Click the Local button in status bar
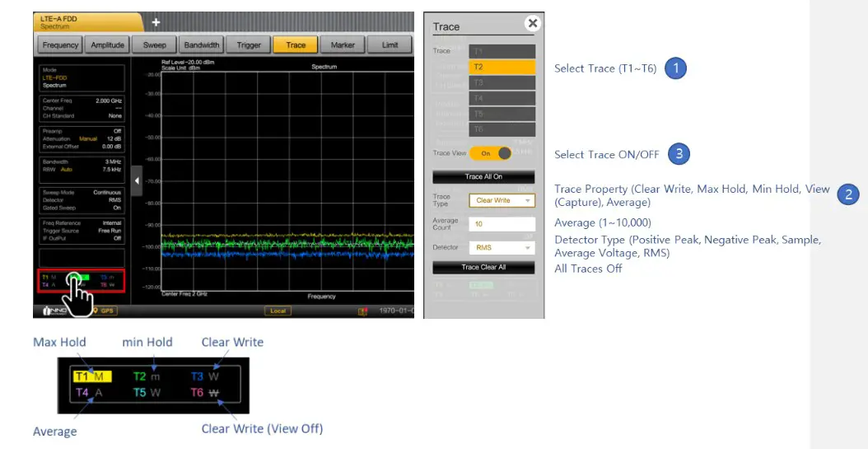 [278, 311]
